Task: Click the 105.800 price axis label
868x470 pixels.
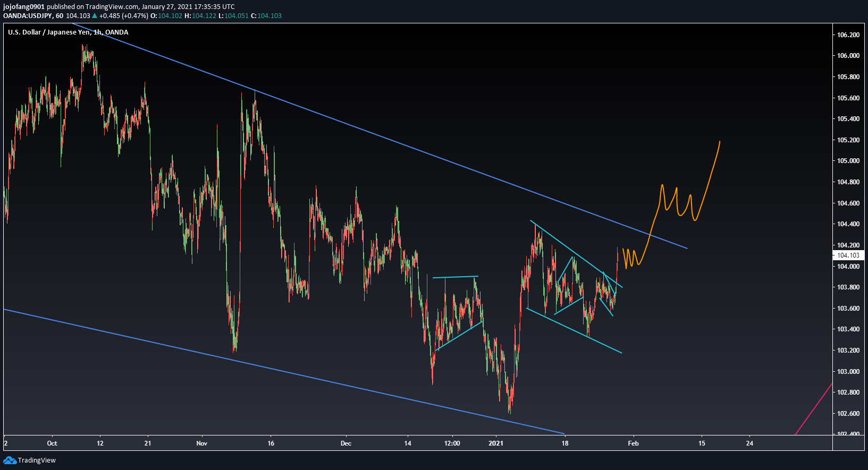Action: coord(848,77)
